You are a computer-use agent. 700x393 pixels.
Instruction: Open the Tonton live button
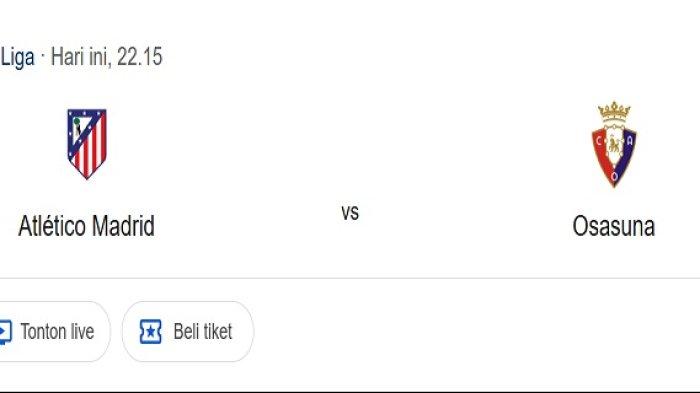coord(54,331)
